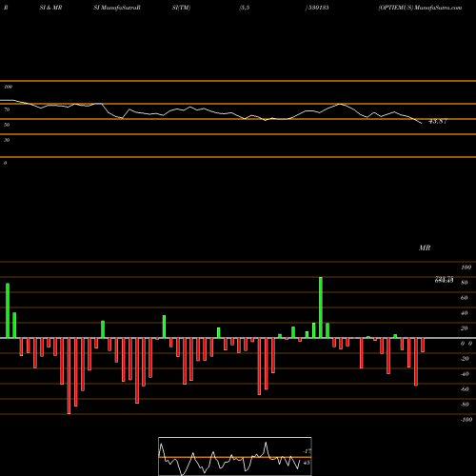The height and width of the screenshot is (476, 476).
Task: Click the MR axis label -100
Action: [x=466, y=420]
